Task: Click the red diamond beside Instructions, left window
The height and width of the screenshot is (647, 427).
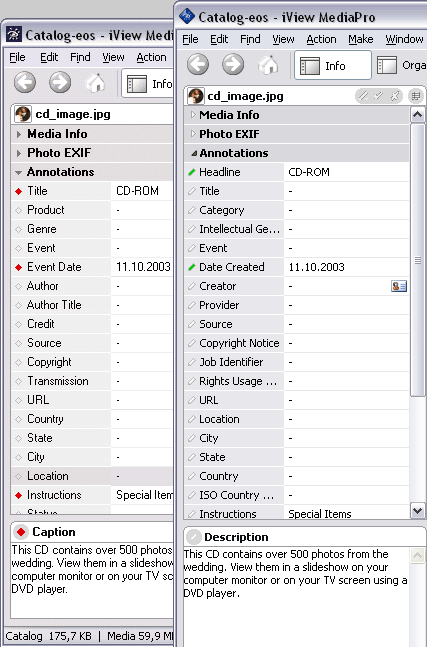Action: point(18,495)
